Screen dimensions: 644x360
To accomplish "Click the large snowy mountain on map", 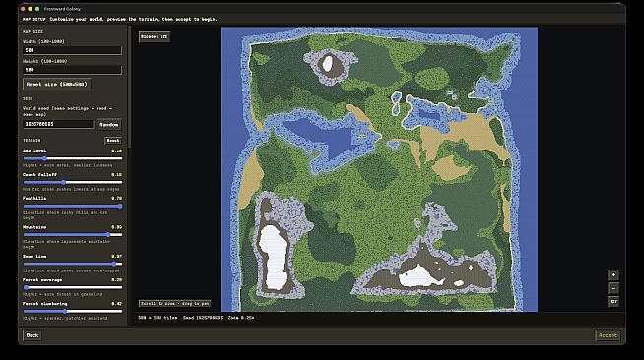I will pos(273,257).
